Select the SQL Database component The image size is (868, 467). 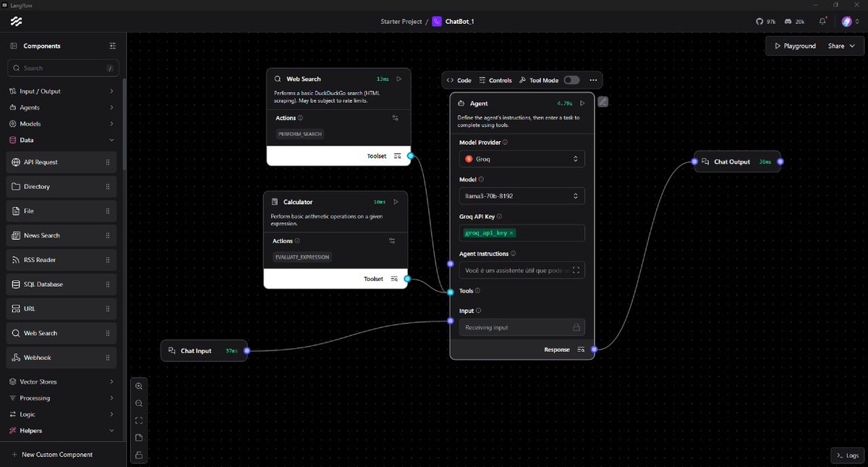pyautogui.click(x=61, y=285)
